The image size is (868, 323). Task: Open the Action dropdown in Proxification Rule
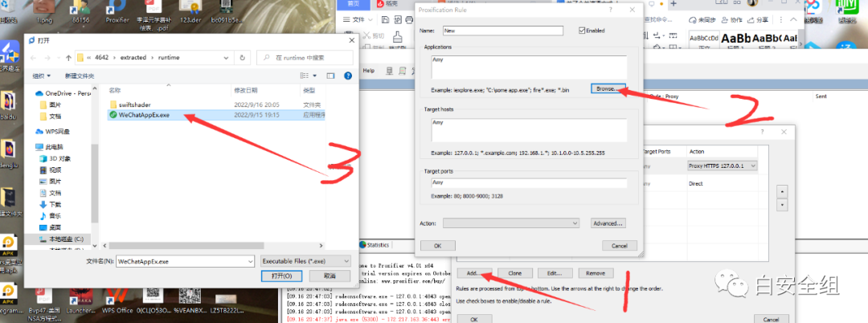coord(511,223)
